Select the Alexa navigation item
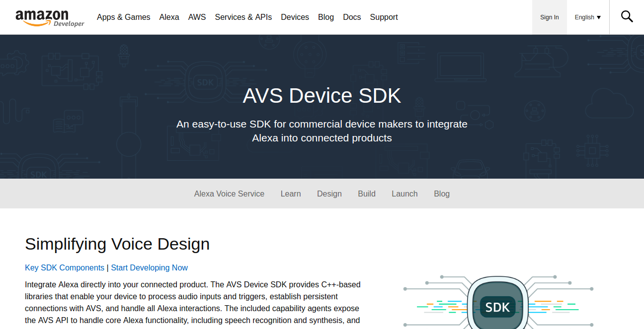Viewport: 644px width, 329px height. [x=169, y=17]
